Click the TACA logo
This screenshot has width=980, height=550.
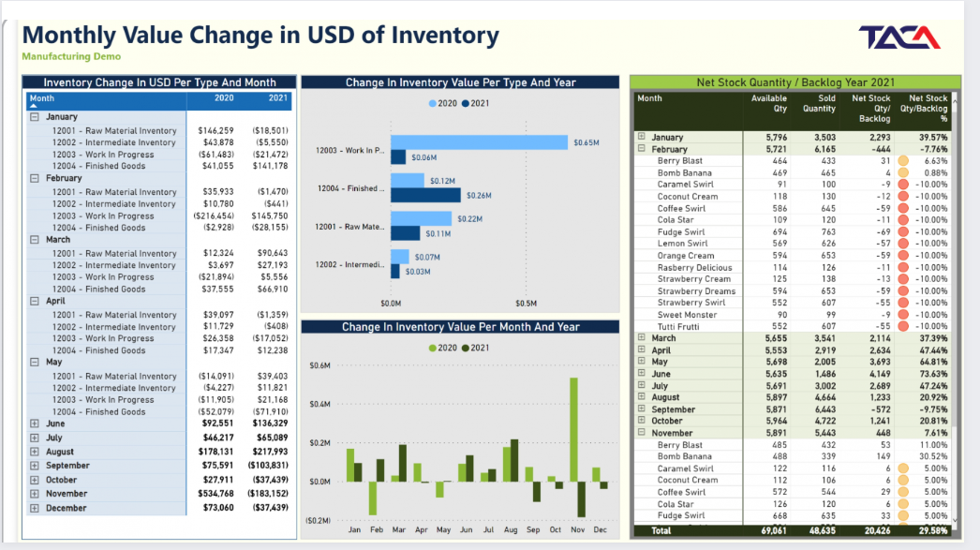(x=898, y=37)
